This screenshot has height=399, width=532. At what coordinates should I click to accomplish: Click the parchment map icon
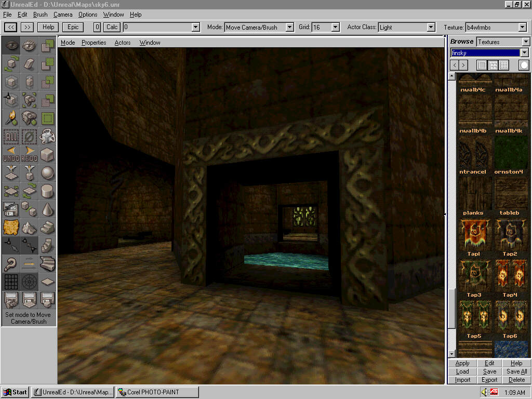coord(11,228)
